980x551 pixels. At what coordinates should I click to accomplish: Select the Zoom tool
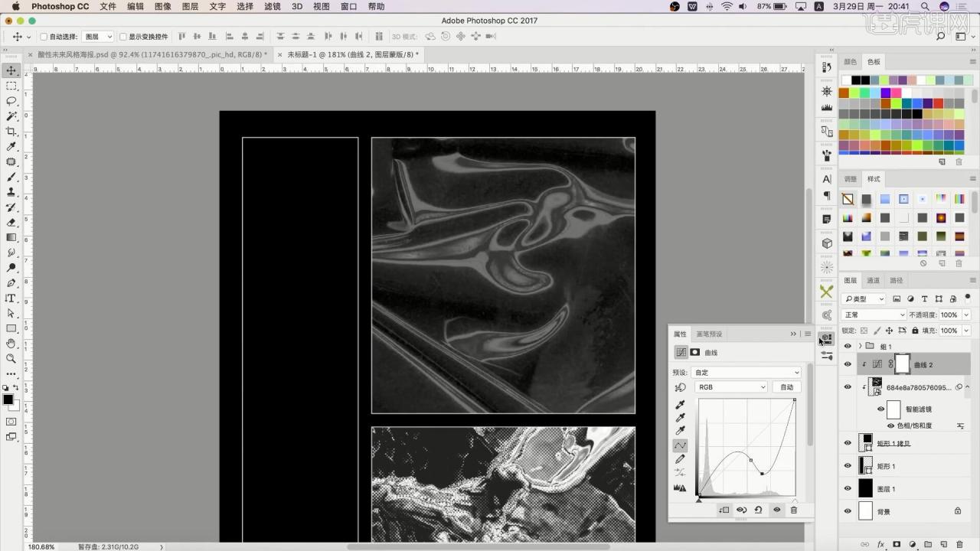(11, 358)
